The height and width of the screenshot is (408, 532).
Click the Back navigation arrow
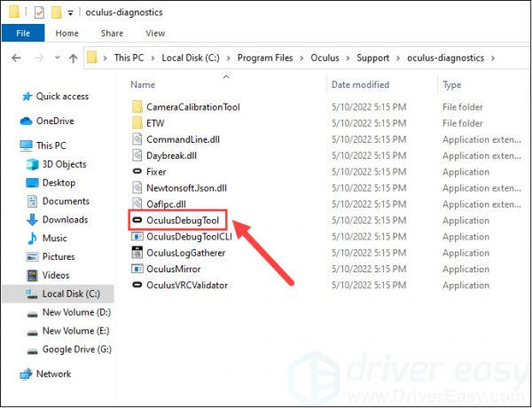[x=17, y=58]
